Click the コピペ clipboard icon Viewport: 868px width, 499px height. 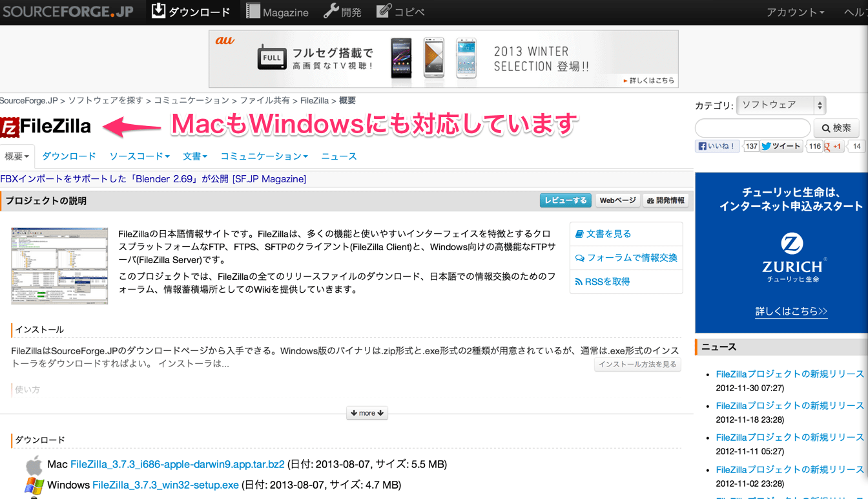(384, 10)
